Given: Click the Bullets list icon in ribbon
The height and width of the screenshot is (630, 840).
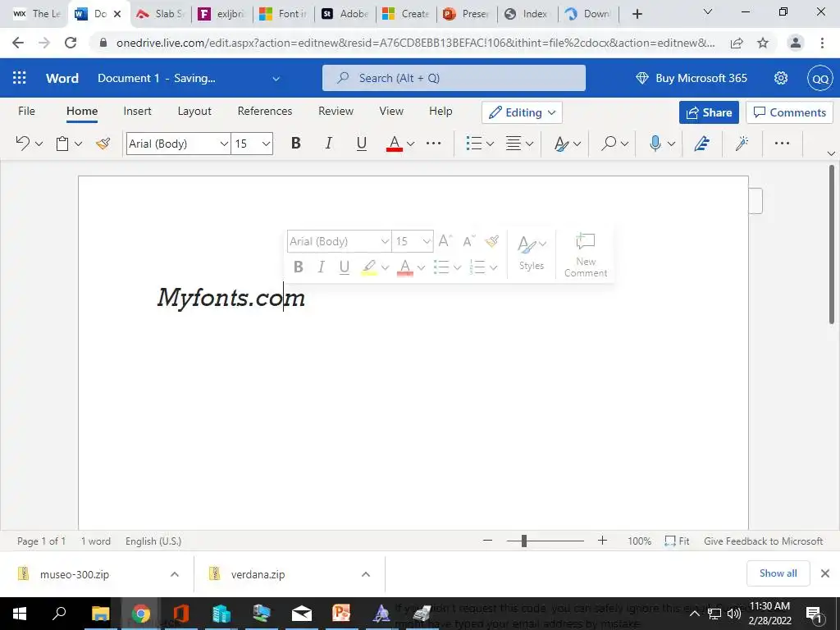Looking at the screenshot, I should [x=473, y=143].
